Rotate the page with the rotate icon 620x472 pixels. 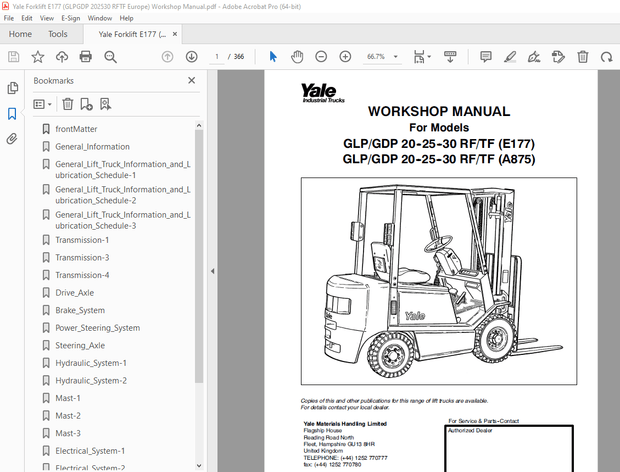(x=606, y=57)
